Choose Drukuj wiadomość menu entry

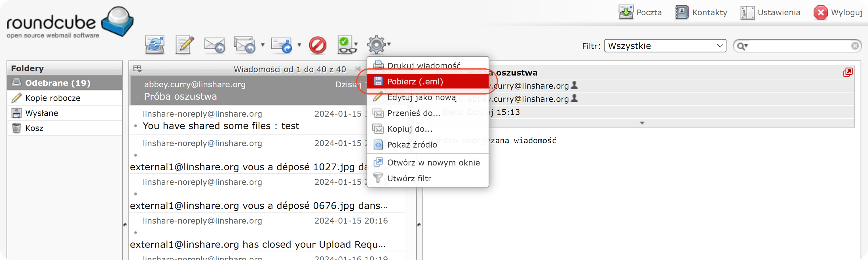428,65
